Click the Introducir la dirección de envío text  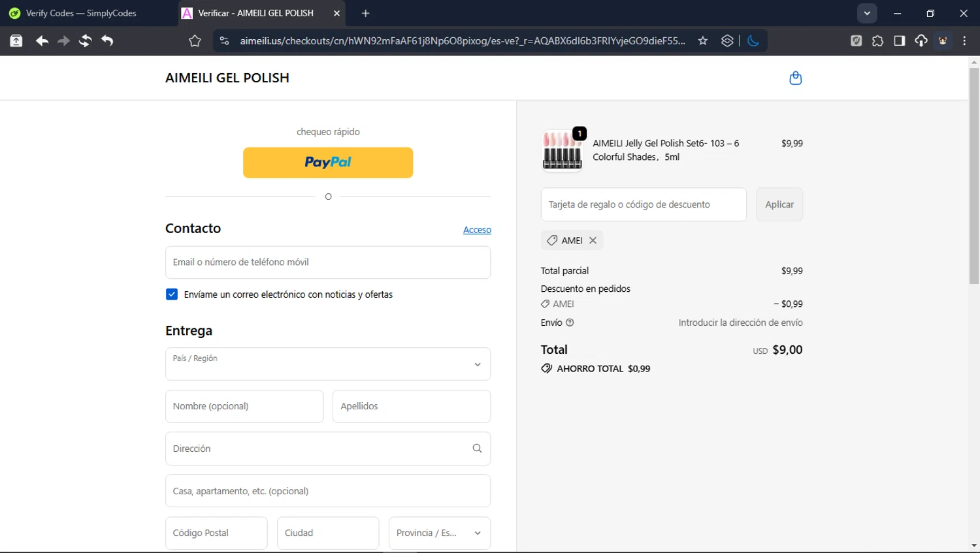point(740,323)
